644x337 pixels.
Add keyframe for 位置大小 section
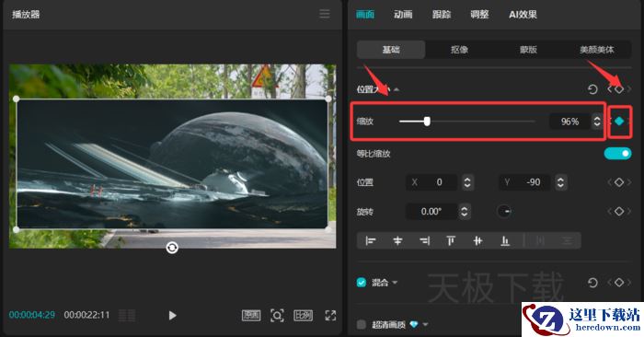pyautogui.click(x=619, y=89)
